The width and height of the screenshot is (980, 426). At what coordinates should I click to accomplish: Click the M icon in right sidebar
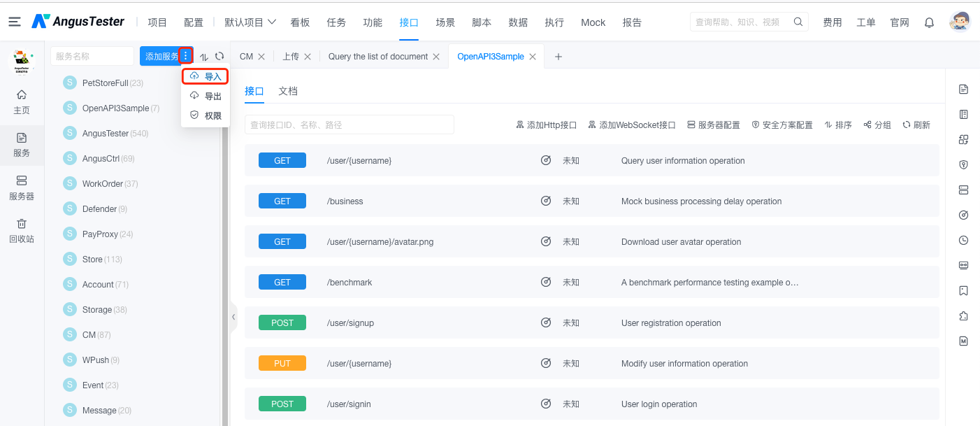click(963, 341)
